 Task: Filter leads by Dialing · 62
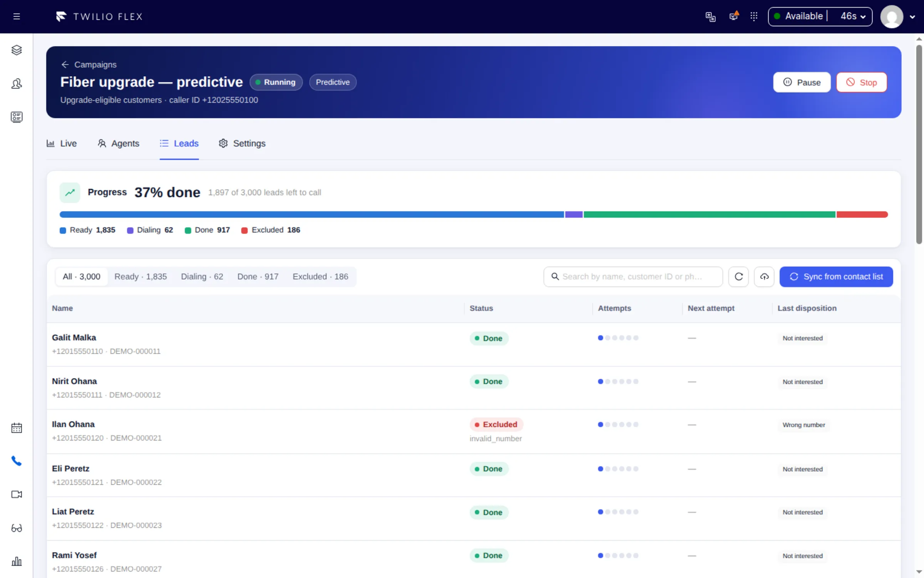tap(202, 277)
